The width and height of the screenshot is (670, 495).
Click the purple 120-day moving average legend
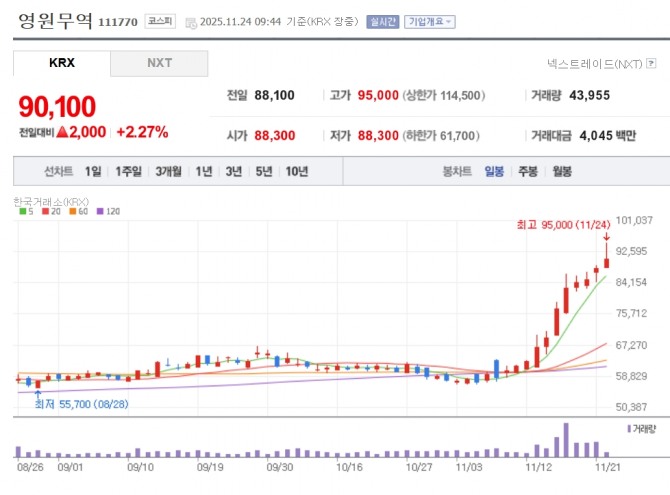pos(109,212)
